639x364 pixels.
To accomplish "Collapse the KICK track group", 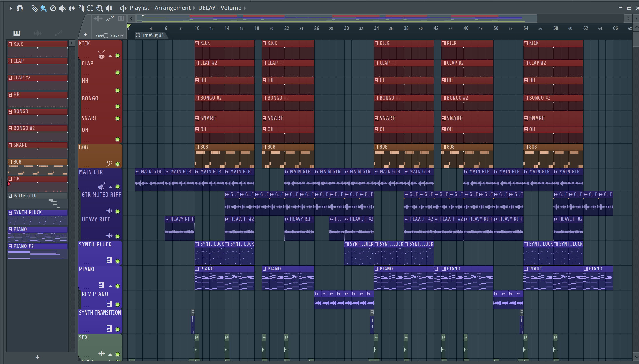I will [x=110, y=56].
